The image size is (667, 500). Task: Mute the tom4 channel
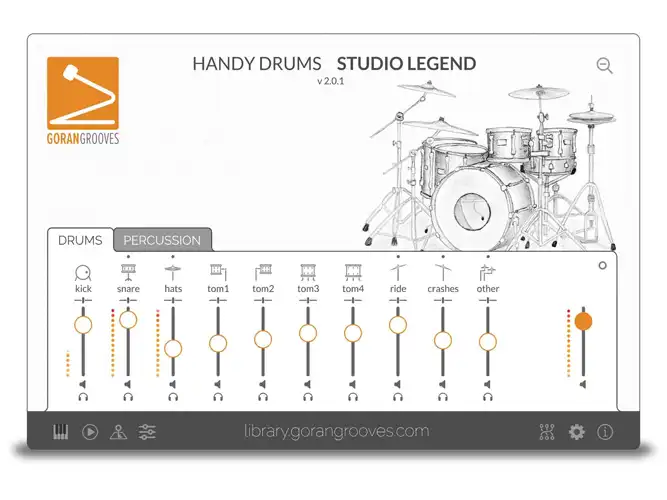[353, 384]
